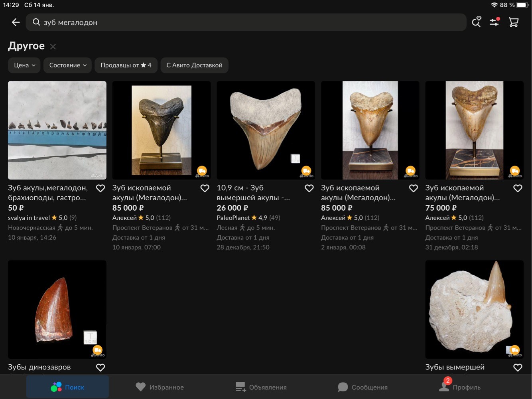Toggle heart on Зубы динозавров listing

100,367
